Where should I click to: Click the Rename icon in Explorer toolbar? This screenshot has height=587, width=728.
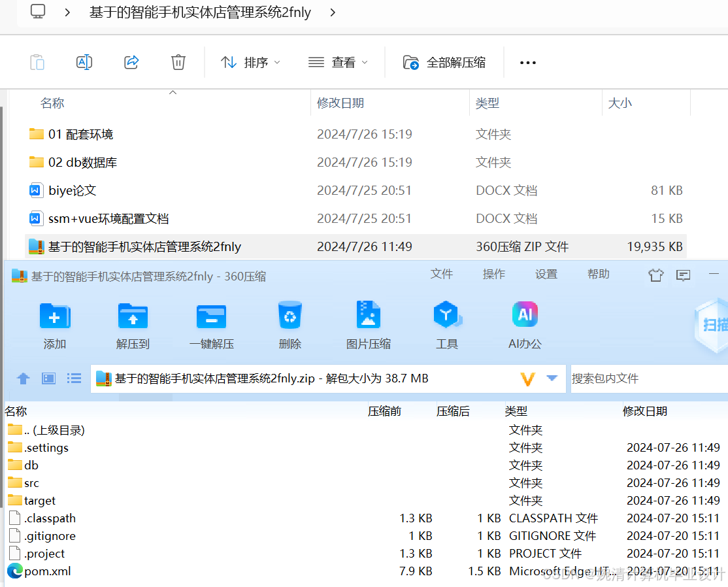[x=84, y=62]
